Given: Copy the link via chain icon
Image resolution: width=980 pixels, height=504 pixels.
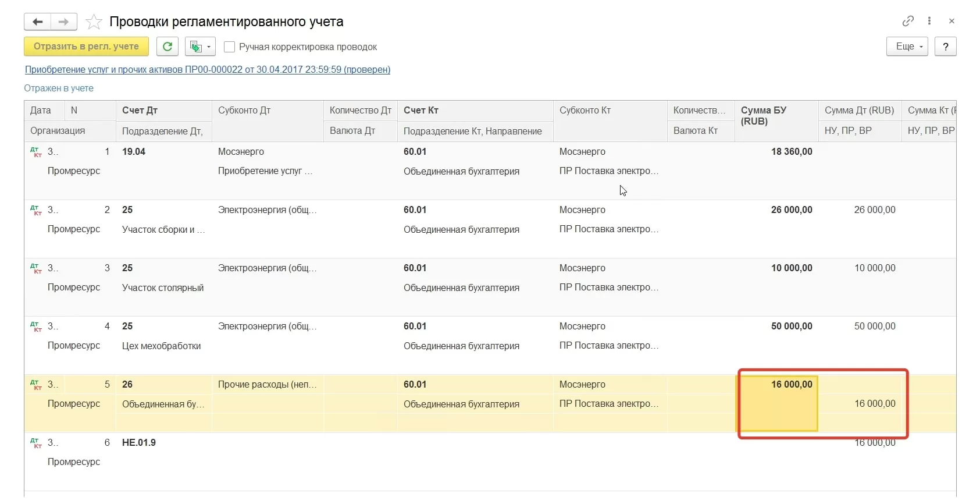Looking at the screenshot, I should (908, 21).
